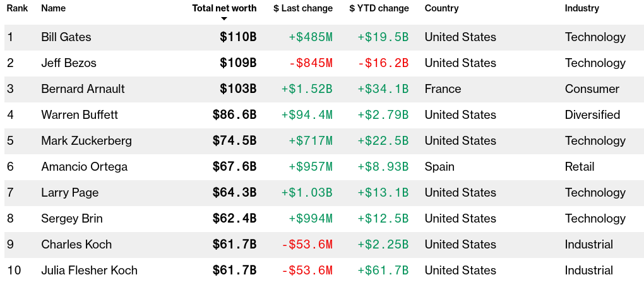Open Warren Buffett's entry
This screenshot has width=644, height=282.
pos(80,115)
